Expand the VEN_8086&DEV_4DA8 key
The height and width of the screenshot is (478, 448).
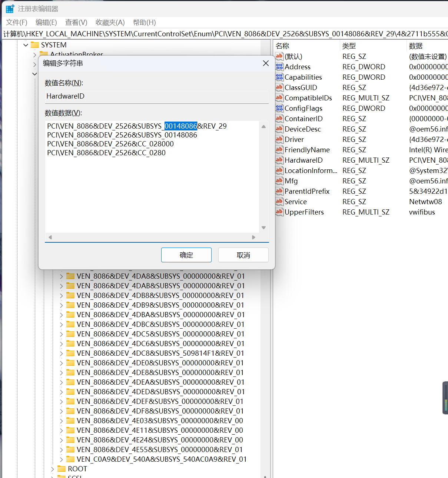62,276
